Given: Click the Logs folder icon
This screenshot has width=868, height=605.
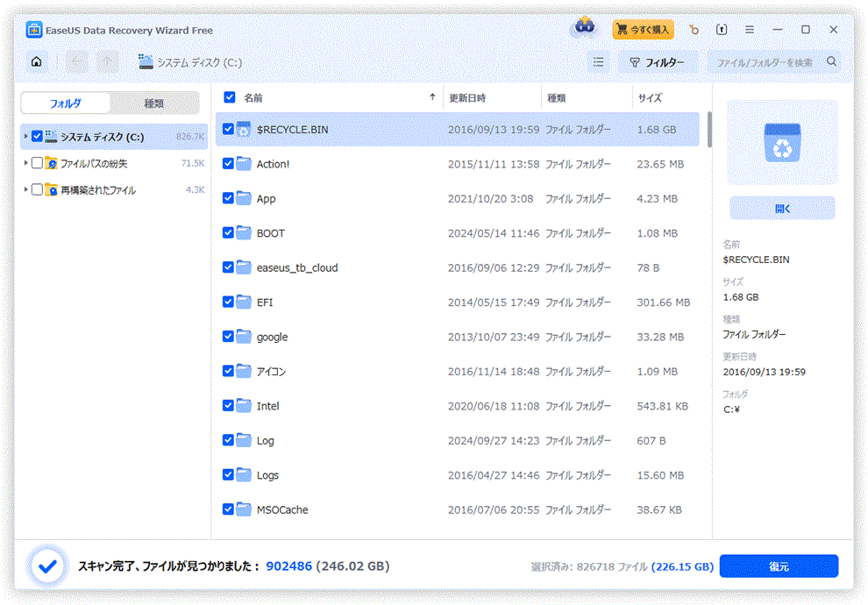Looking at the screenshot, I should click(244, 475).
